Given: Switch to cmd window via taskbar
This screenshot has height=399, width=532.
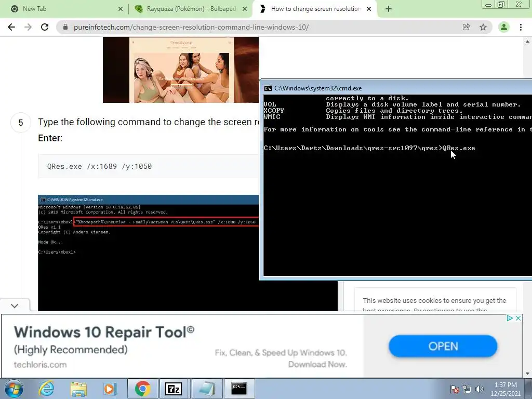Looking at the screenshot, I should click(239, 389).
